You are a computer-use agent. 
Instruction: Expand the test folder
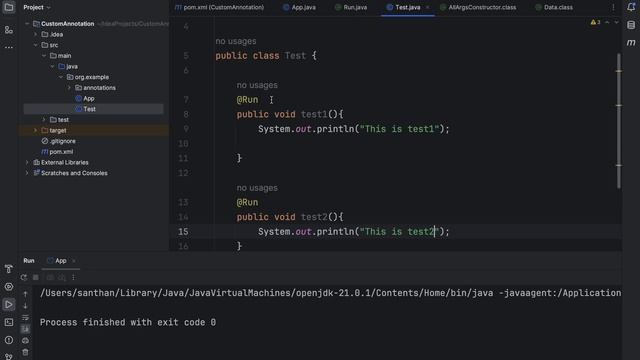44,120
